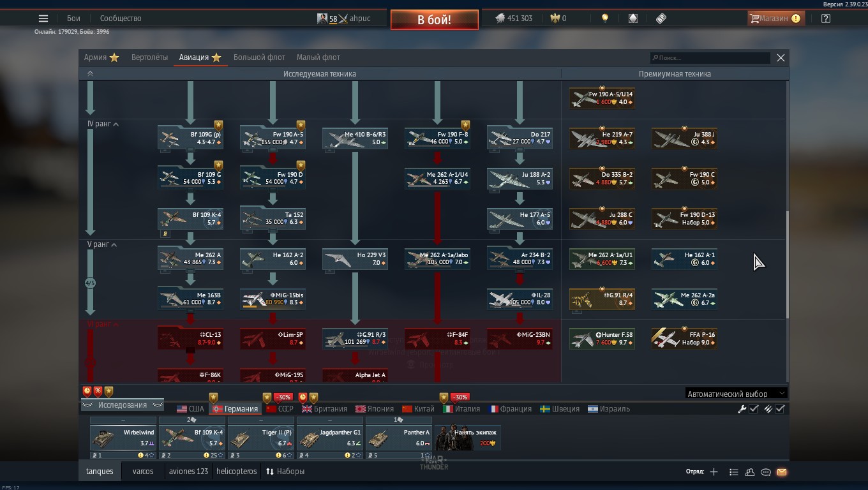Open the lightbulb hints icon
The height and width of the screenshot is (490, 868).
(x=605, y=19)
